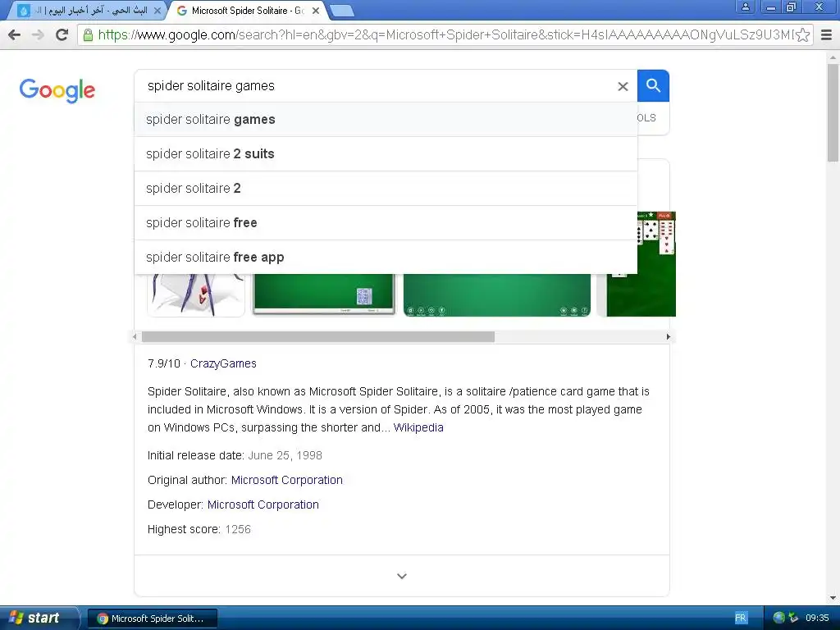Image resolution: width=840 pixels, height=630 pixels.
Task: Click the search text input field
Action: coord(375,85)
